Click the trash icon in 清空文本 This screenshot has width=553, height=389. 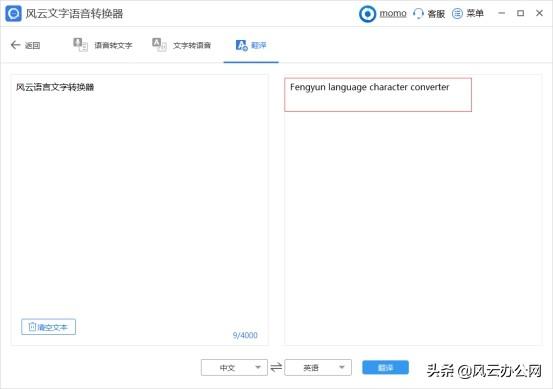click(32, 327)
